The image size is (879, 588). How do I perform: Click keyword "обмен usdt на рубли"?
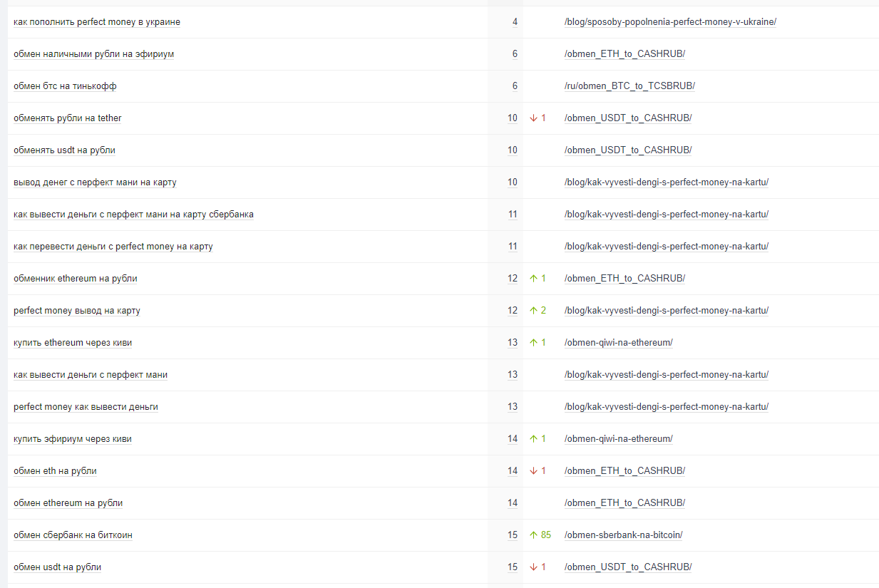point(57,567)
